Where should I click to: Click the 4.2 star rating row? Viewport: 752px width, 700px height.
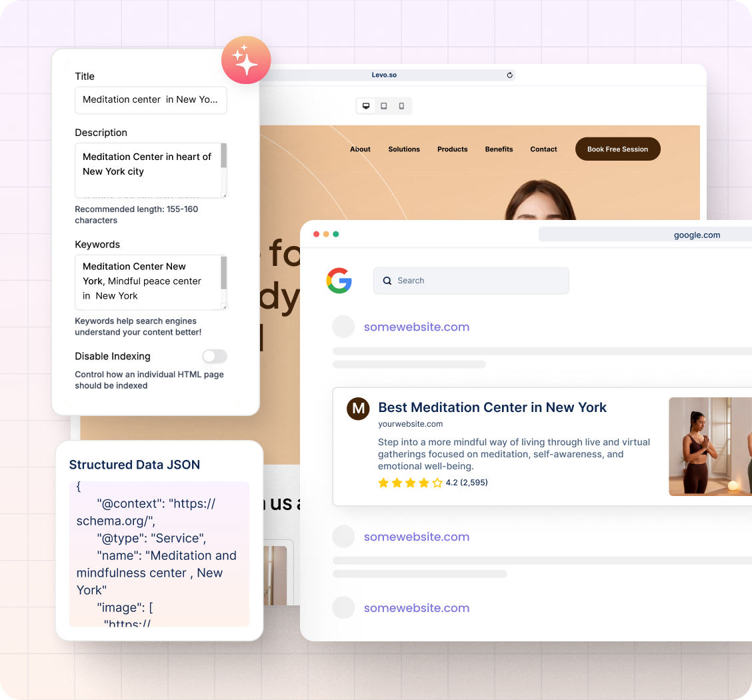coord(433,483)
